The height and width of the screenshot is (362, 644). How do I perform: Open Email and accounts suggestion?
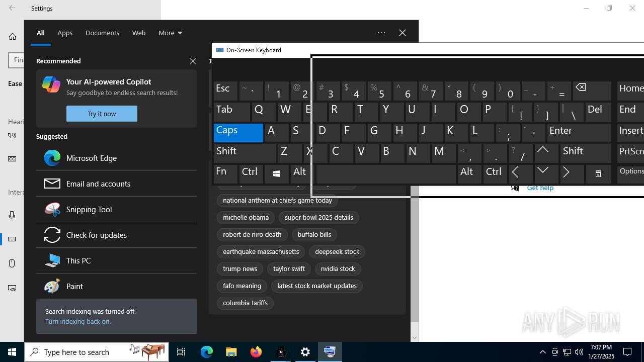pyautogui.click(x=116, y=184)
